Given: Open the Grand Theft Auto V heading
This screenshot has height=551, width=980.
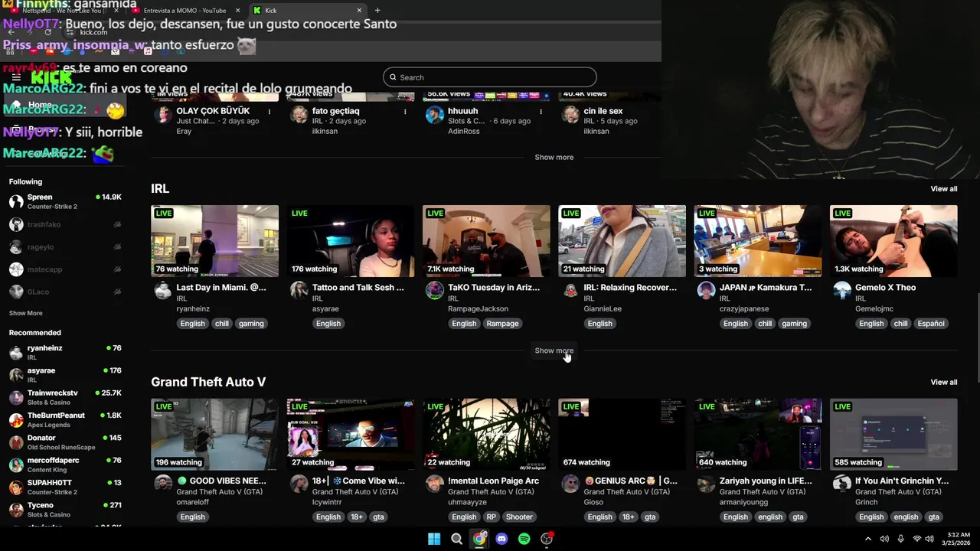Looking at the screenshot, I should tap(208, 382).
